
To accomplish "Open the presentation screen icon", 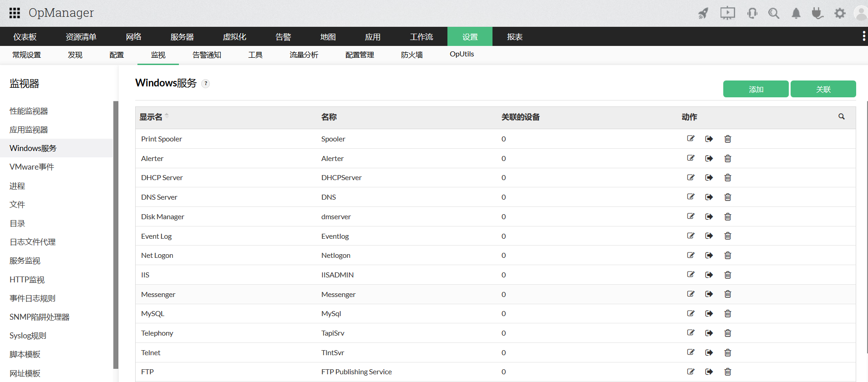I will [727, 13].
